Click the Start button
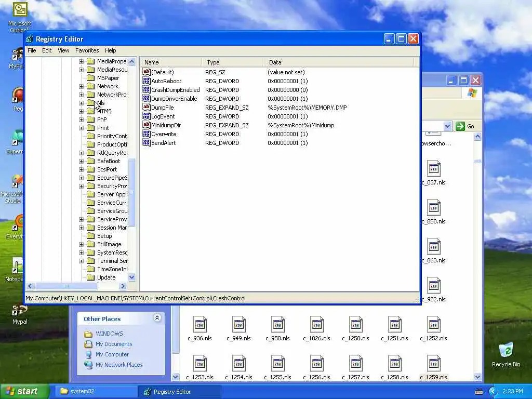Screen dimensions: 532x399 click(24, 391)
